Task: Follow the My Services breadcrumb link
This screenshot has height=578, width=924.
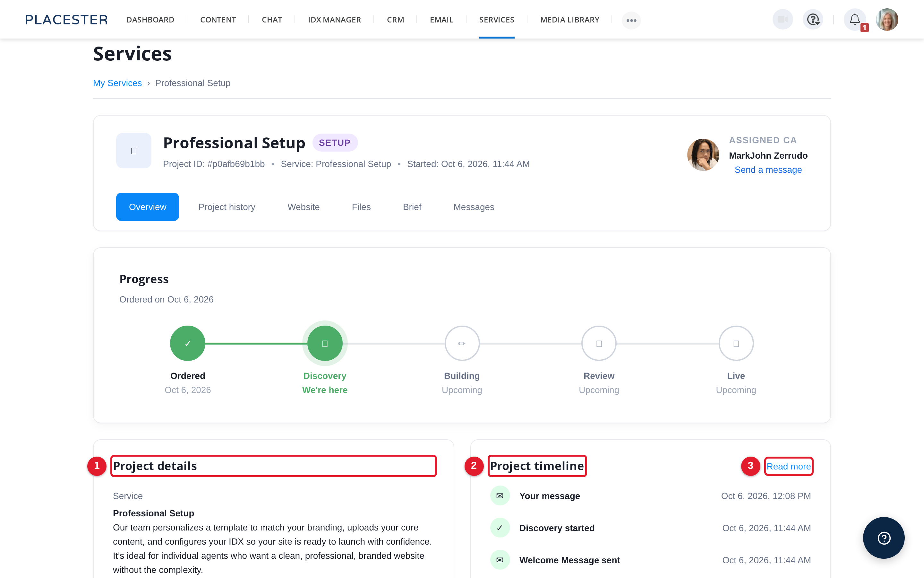Action: coord(117,83)
